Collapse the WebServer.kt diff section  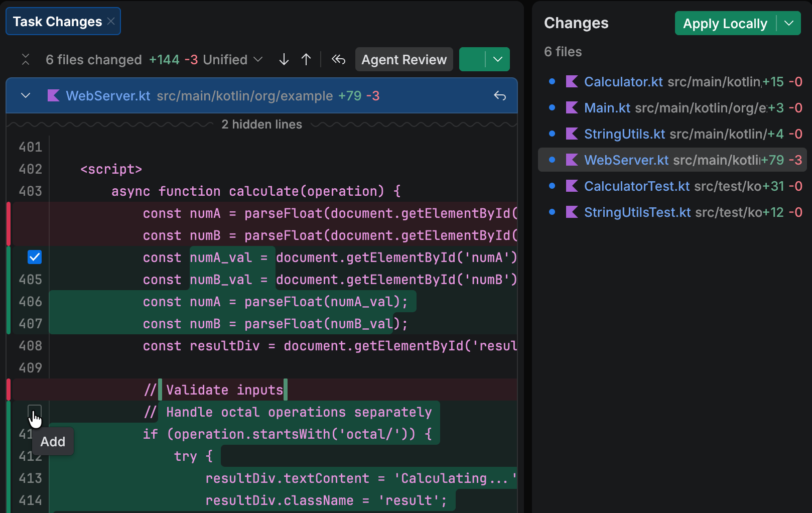point(26,96)
